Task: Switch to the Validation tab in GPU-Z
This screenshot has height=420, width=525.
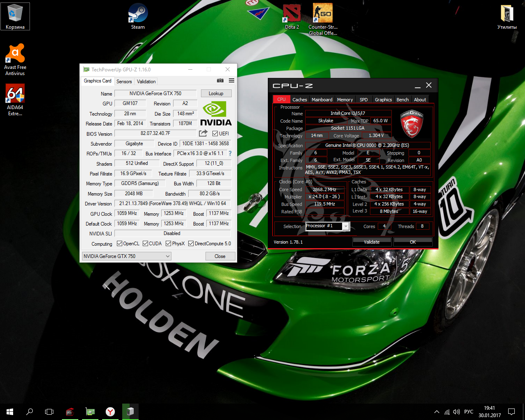Action: tap(146, 81)
